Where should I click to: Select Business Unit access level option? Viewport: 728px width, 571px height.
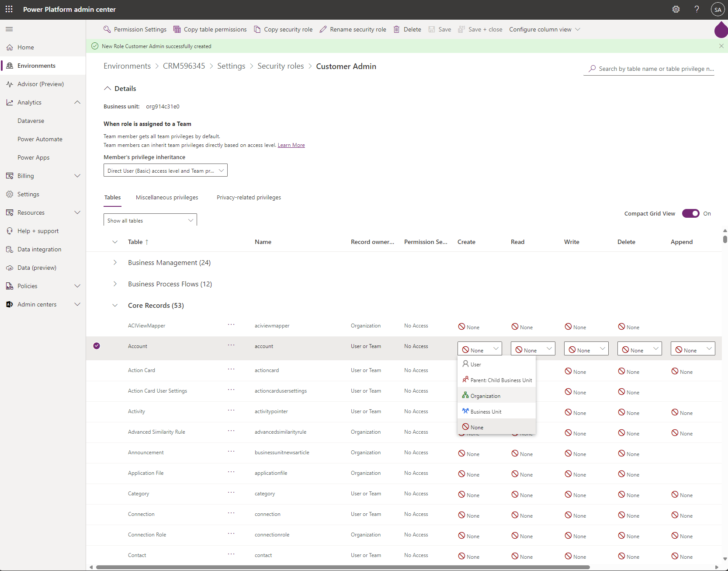point(496,411)
